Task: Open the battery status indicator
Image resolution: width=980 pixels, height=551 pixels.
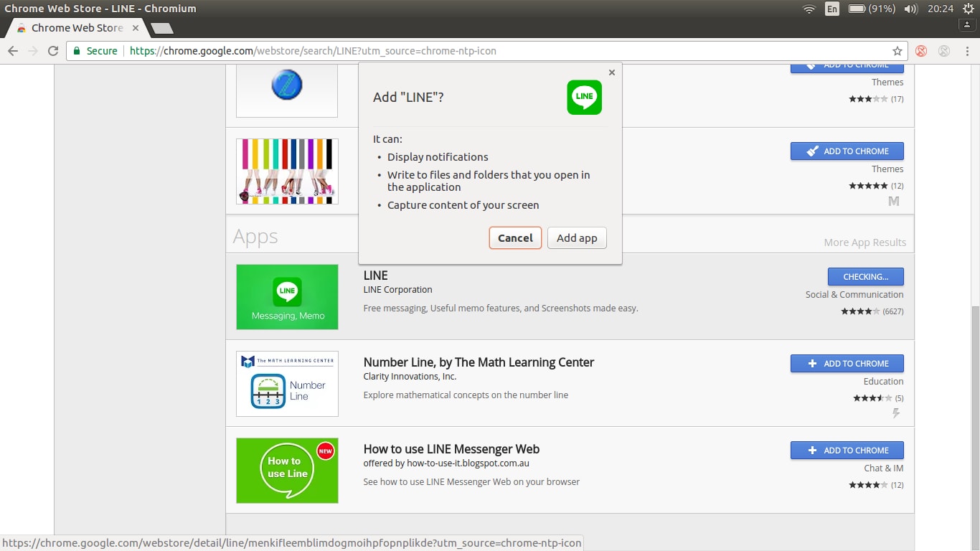Action: pyautogui.click(x=872, y=9)
